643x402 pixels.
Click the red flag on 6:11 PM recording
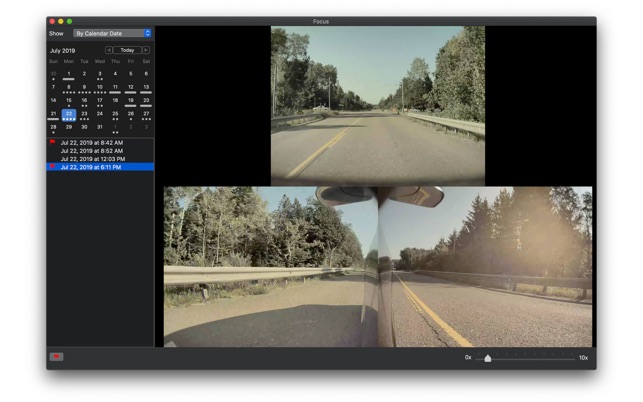tap(53, 167)
